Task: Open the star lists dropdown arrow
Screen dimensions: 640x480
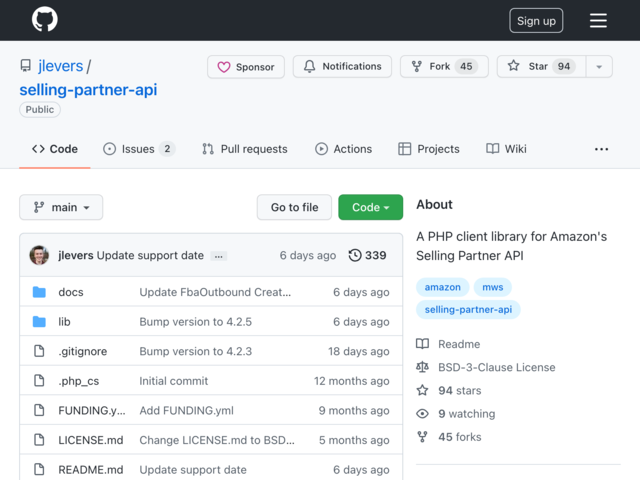Action: click(x=599, y=67)
